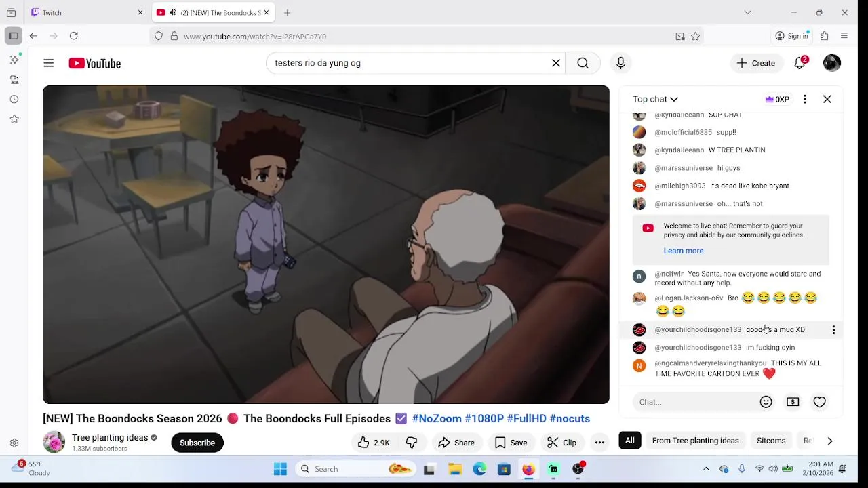Save video to a playlist
This screenshot has height=488, width=868.
511,443
